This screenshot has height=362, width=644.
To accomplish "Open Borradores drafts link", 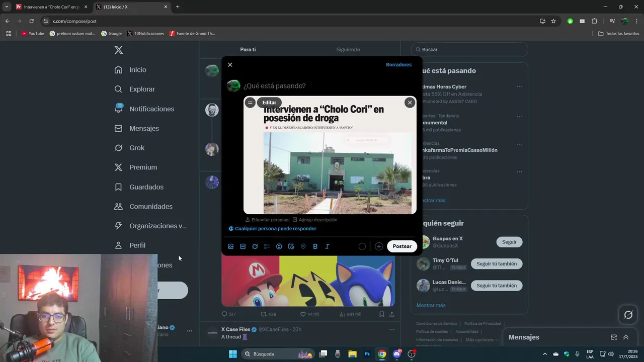I will tap(398, 65).
